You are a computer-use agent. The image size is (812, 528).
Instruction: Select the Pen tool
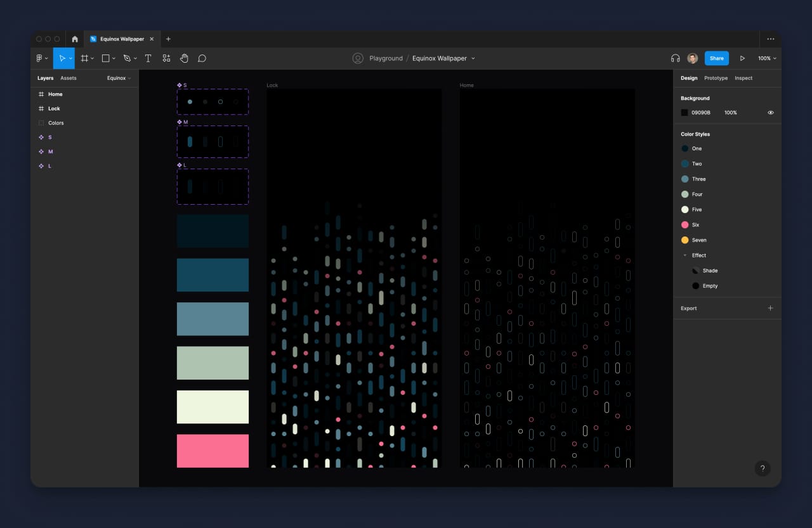126,58
